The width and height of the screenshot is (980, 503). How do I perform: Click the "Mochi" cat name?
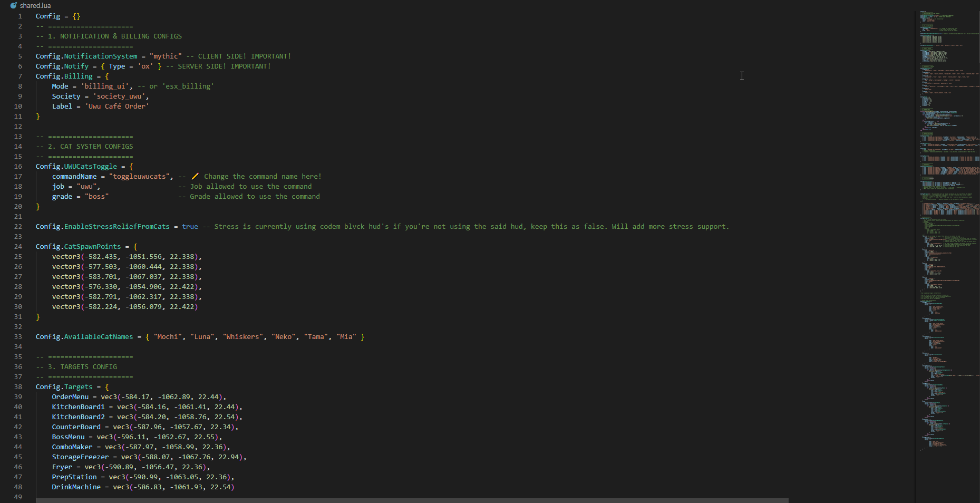(x=168, y=337)
